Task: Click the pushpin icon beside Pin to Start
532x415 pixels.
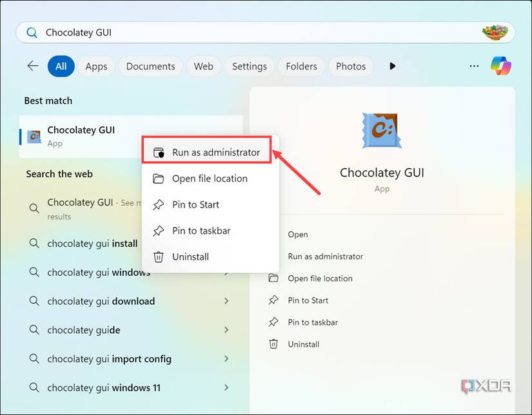Action: click(x=158, y=204)
